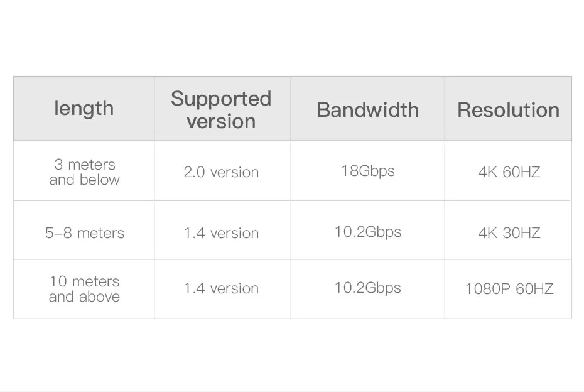Click the "Bandwidth" column header
The height and width of the screenshot is (392, 584).
click(367, 109)
